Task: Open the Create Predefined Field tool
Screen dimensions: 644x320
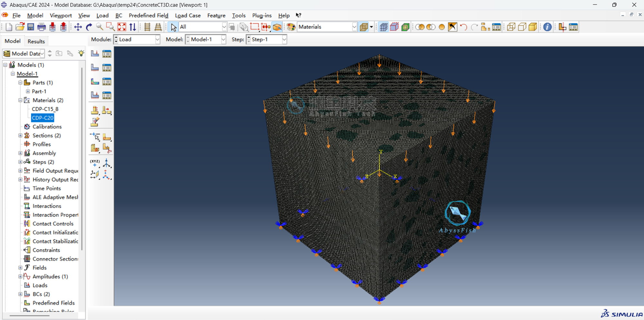Action: (x=95, y=81)
